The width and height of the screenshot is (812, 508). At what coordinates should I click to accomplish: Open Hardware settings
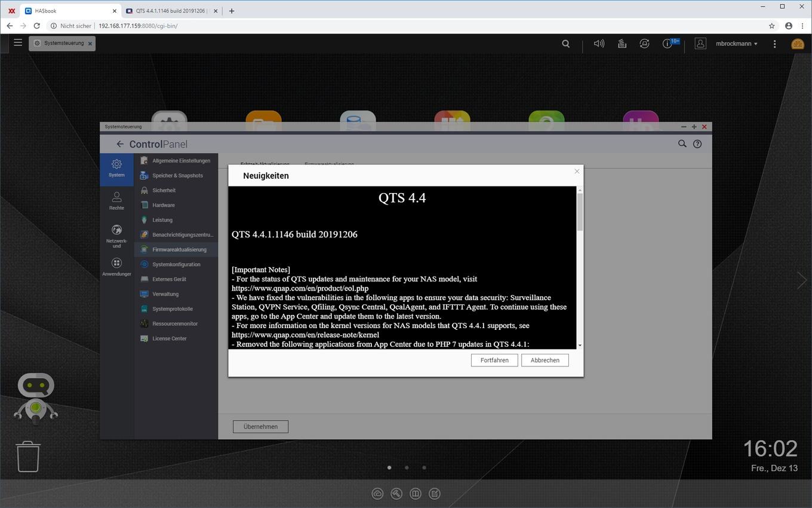pos(176,205)
